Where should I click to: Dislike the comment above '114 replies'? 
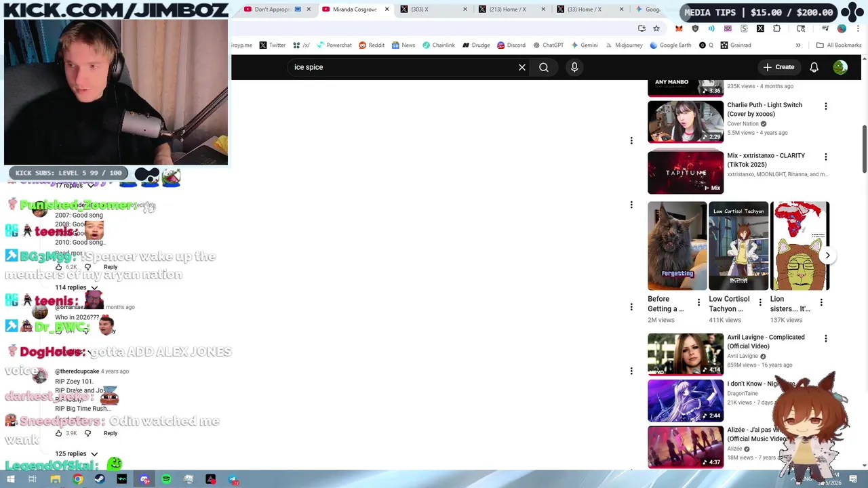[87, 267]
